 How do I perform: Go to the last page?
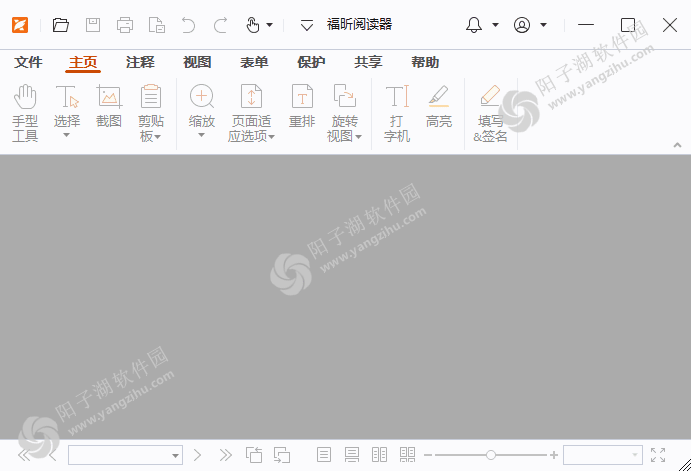226,455
